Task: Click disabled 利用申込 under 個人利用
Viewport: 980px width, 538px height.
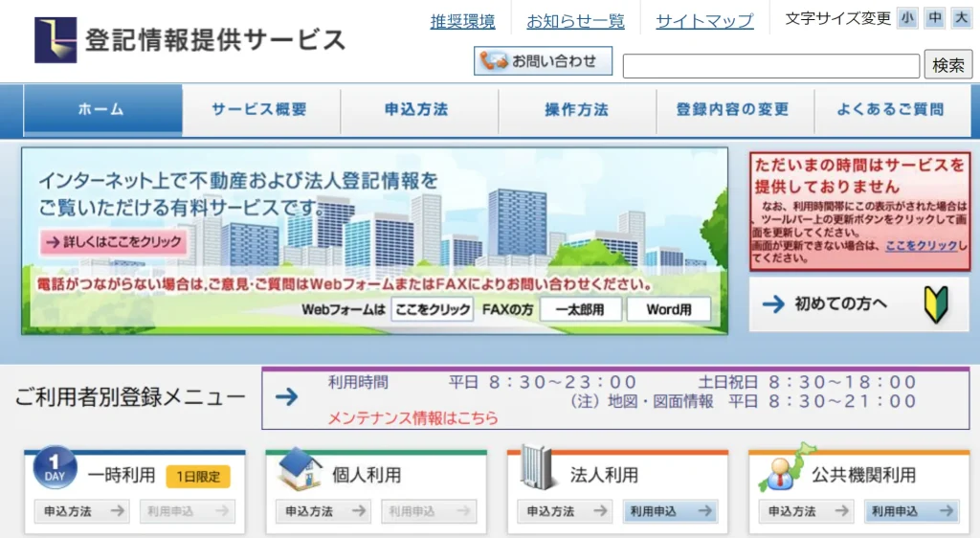Action: [x=429, y=512]
